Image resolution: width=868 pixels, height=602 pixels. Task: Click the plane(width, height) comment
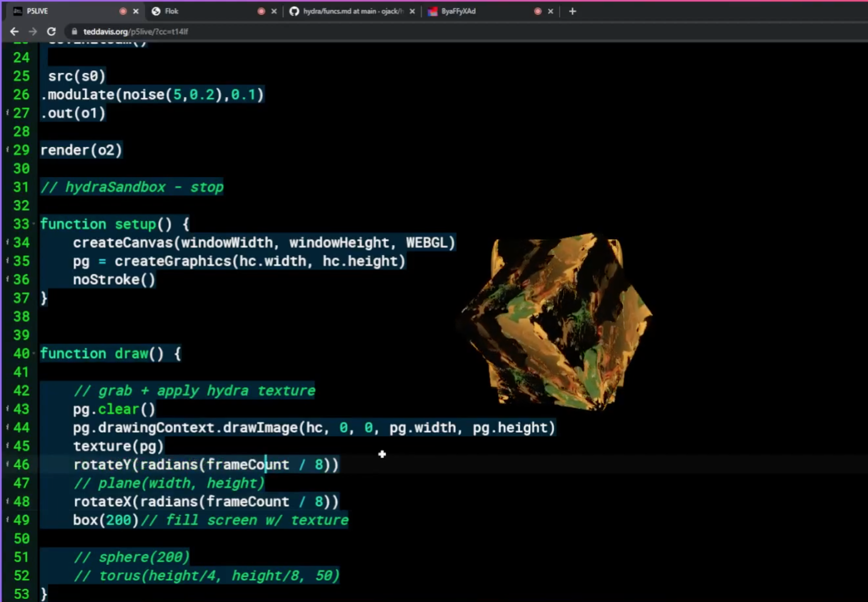[x=169, y=483]
